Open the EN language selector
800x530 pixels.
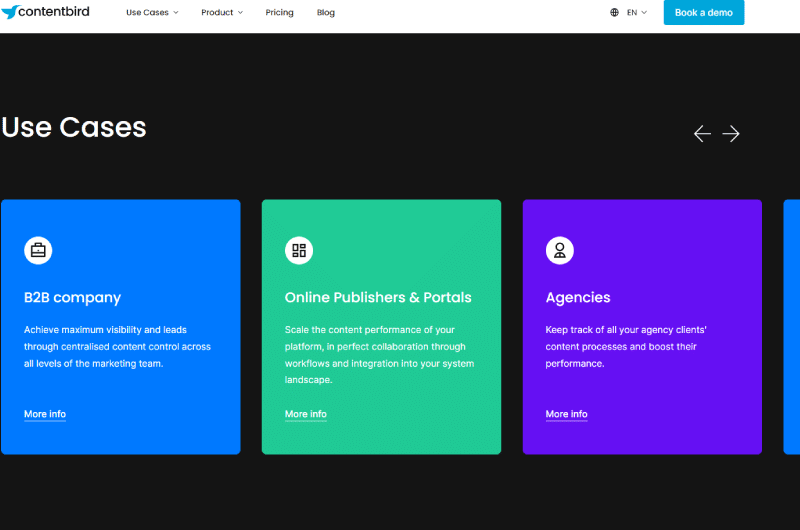637,13
